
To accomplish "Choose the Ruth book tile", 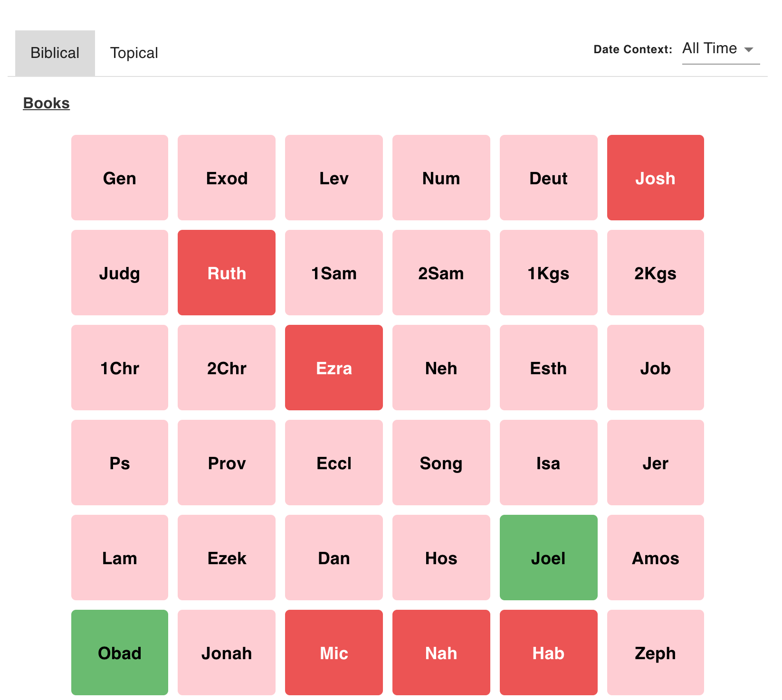I will [x=227, y=273].
